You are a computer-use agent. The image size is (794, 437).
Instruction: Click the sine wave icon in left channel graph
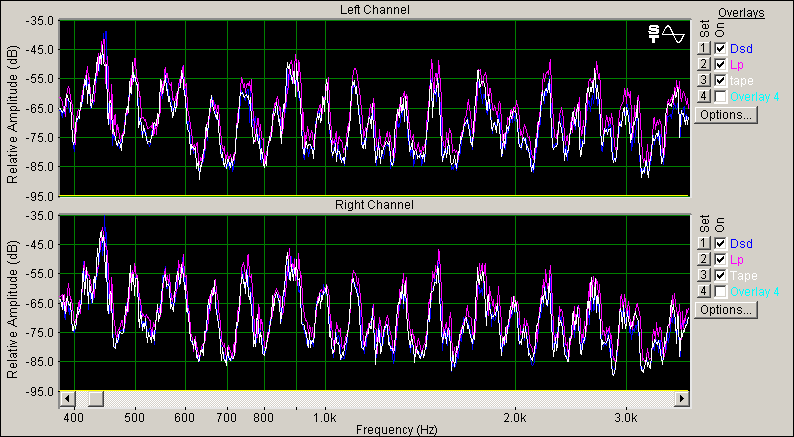coord(673,34)
